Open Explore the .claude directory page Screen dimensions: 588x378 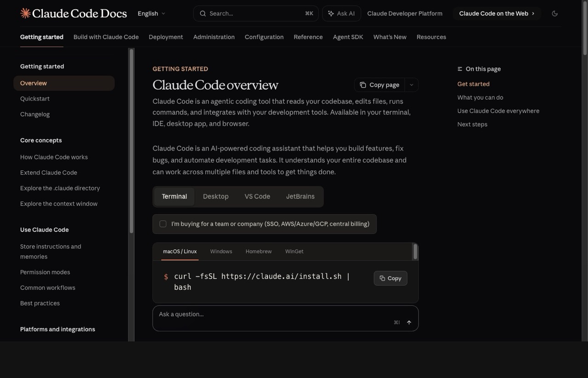(60, 188)
